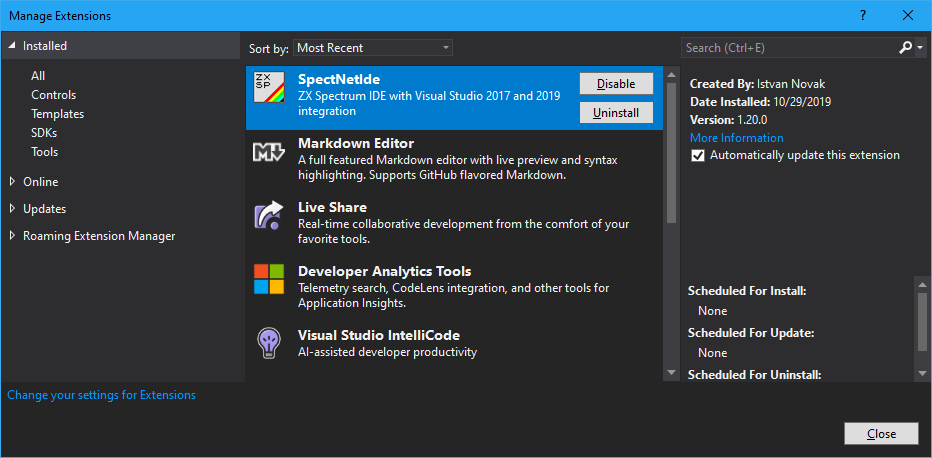Expand the Roaming Extension Manager category

(x=12, y=236)
